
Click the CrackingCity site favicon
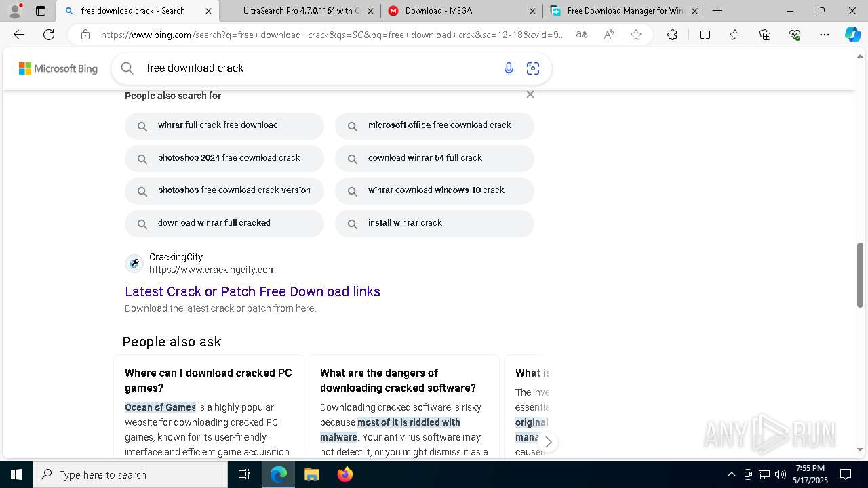point(134,263)
